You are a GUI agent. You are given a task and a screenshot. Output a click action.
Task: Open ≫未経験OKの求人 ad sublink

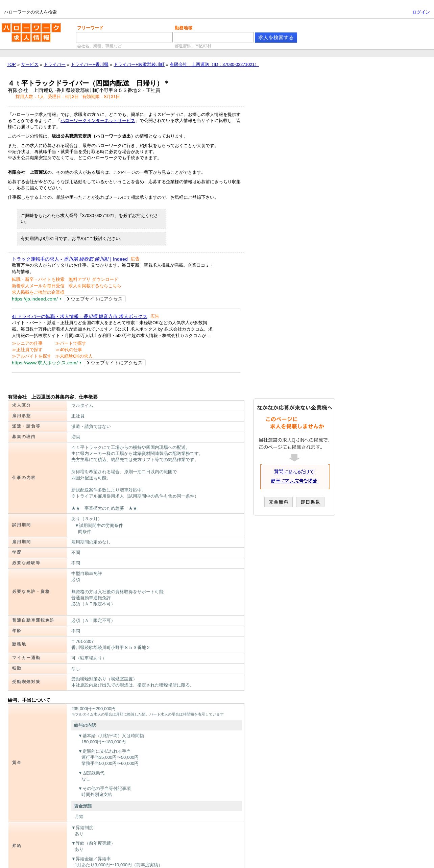74,356
